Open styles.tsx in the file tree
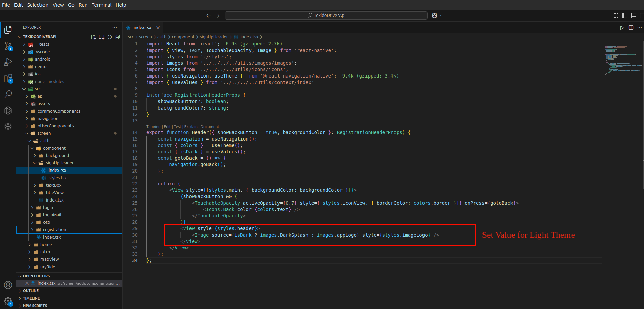This screenshot has width=644, height=309. [x=57, y=178]
